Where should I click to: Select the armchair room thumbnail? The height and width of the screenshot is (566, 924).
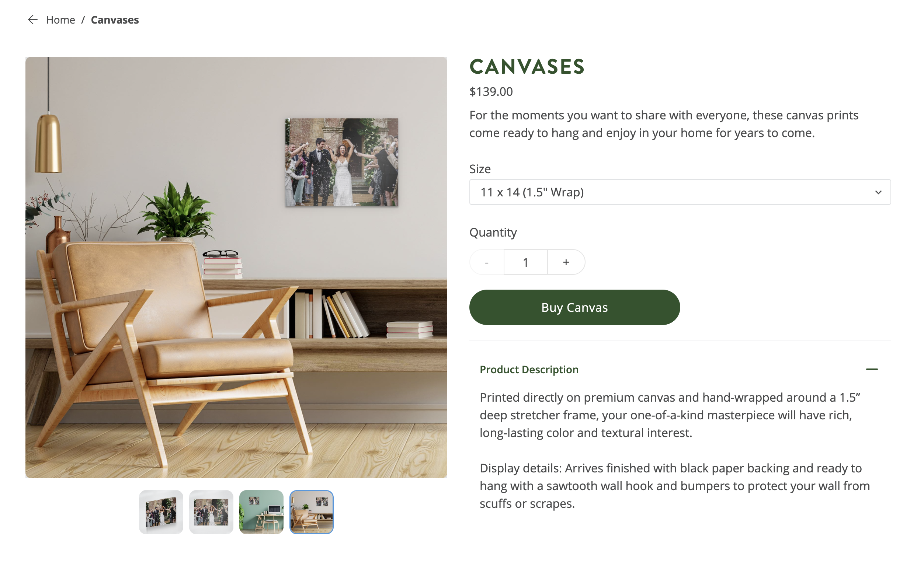pyautogui.click(x=311, y=512)
